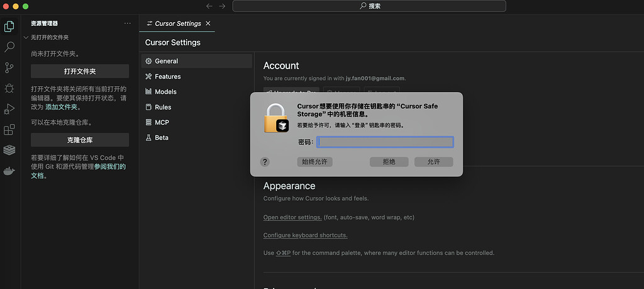Viewport: 644px width, 289px height.
Task: Click the back navigation arrow
Action: 209,6
